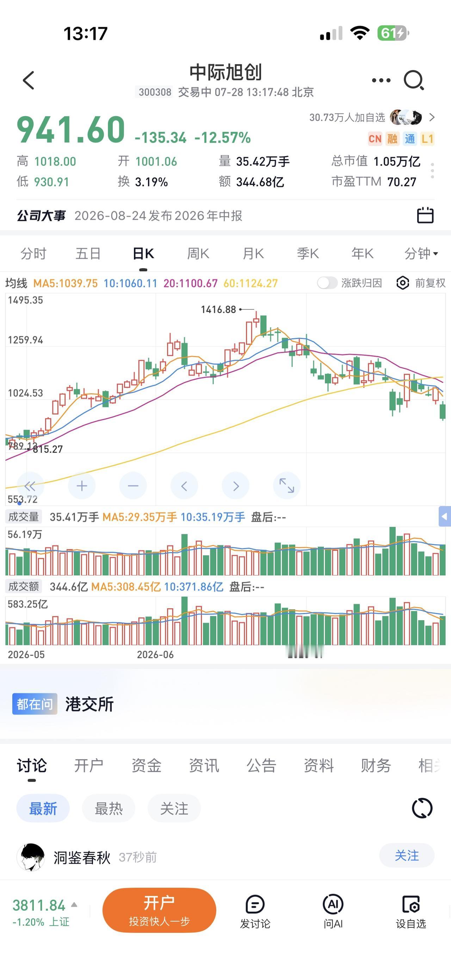This screenshot has width=451, height=980.
Task: Open 成交量 indicator selector
Action: [x=24, y=517]
